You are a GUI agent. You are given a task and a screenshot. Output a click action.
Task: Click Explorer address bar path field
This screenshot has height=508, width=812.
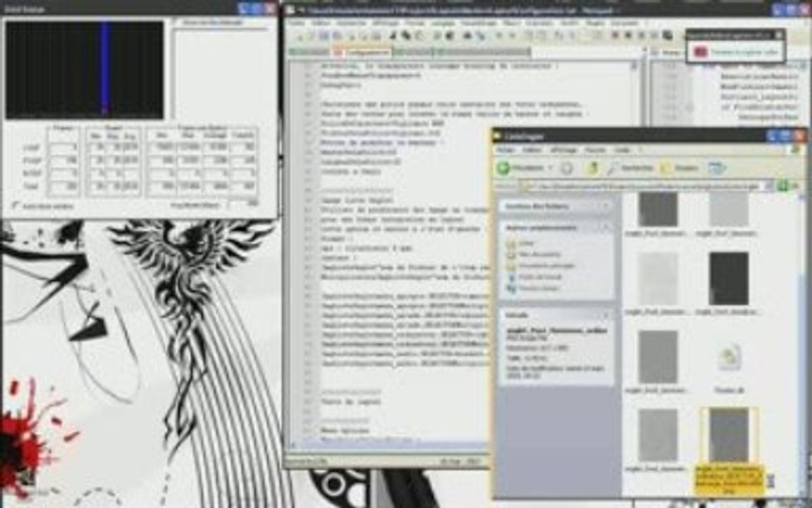[x=642, y=185]
